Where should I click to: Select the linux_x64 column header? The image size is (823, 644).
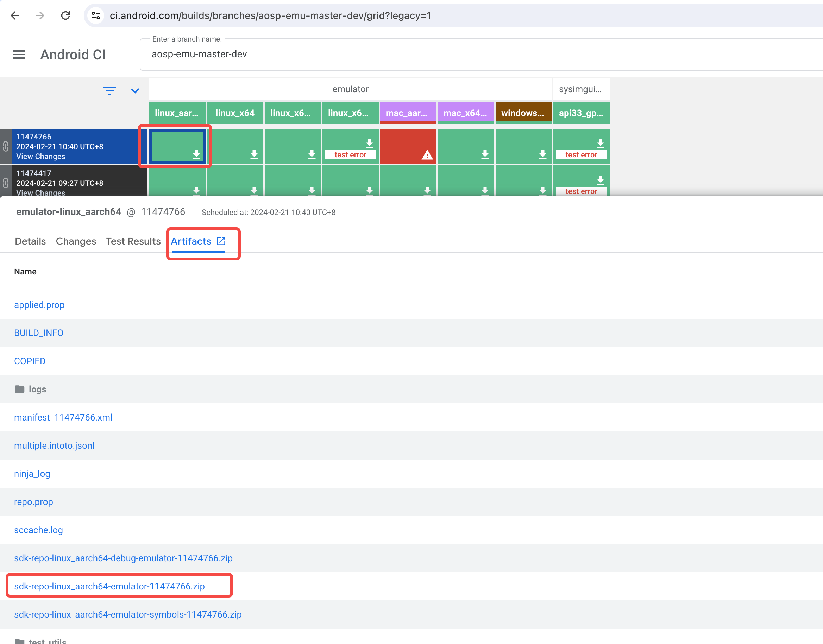234,113
